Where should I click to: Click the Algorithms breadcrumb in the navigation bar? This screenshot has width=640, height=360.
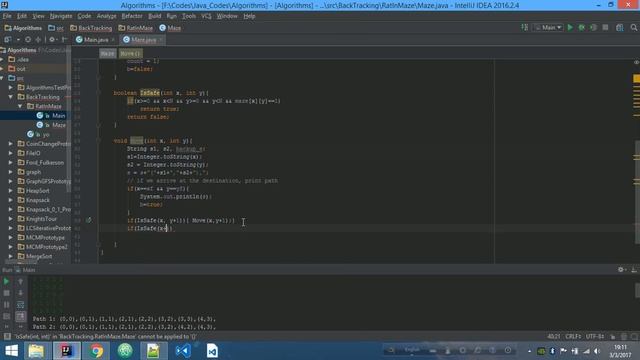coord(23,28)
